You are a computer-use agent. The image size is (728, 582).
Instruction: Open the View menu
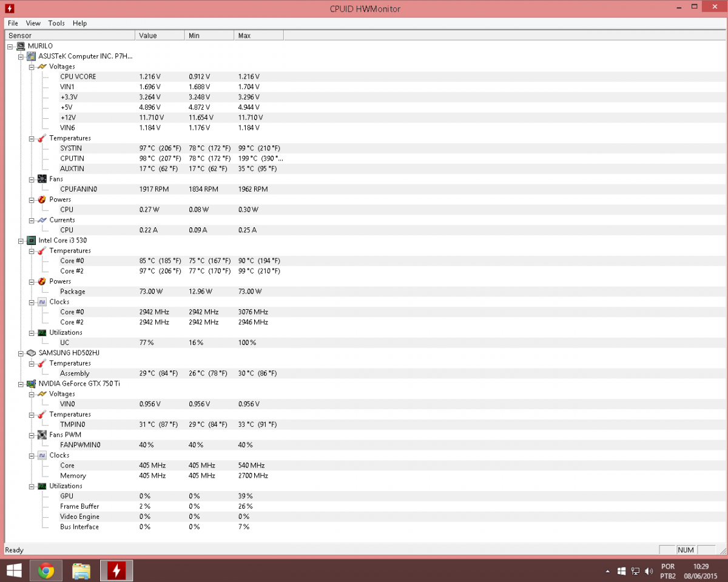33,23
